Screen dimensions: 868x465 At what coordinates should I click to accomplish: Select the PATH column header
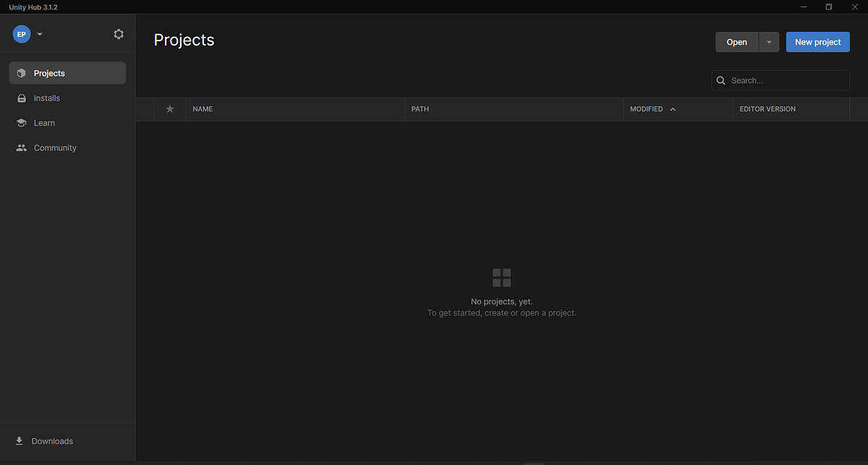pos(420,108)
